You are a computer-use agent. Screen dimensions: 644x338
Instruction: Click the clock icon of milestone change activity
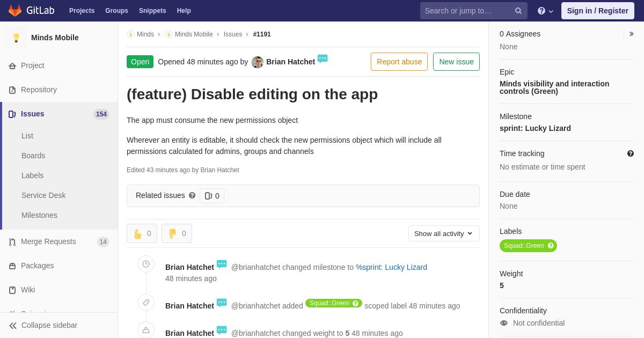pos(146,264)
